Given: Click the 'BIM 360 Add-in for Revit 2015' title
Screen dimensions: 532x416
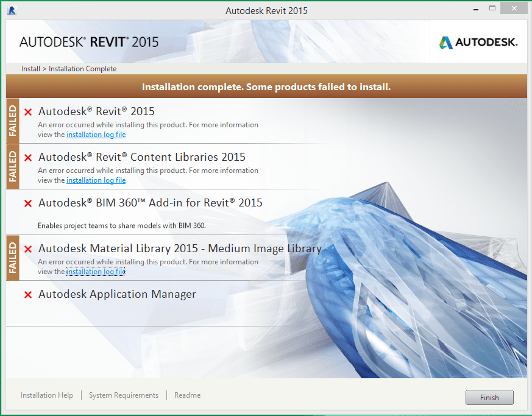Looking at the screenshot, I should point(151,203).
